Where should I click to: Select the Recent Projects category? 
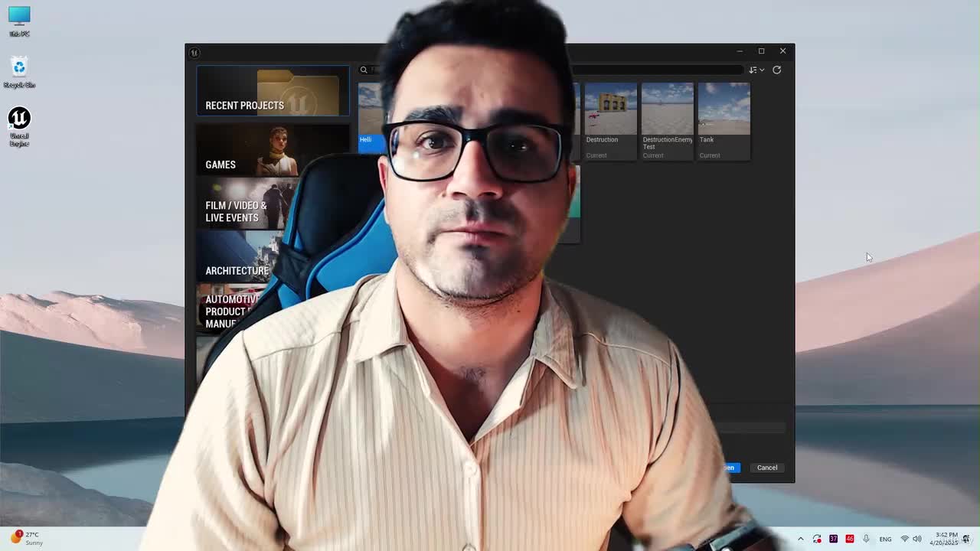coord(273,91)
